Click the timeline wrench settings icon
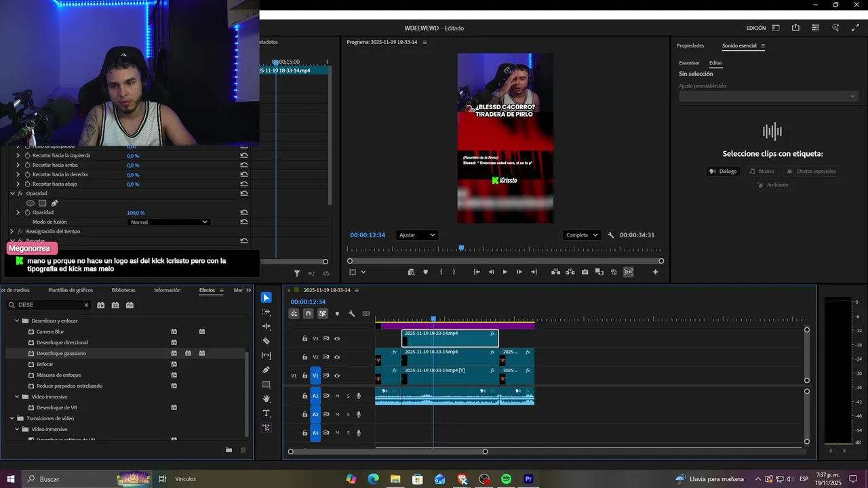Image resolution: width=868 pixels, height=488 pixels. pos(351,313)
